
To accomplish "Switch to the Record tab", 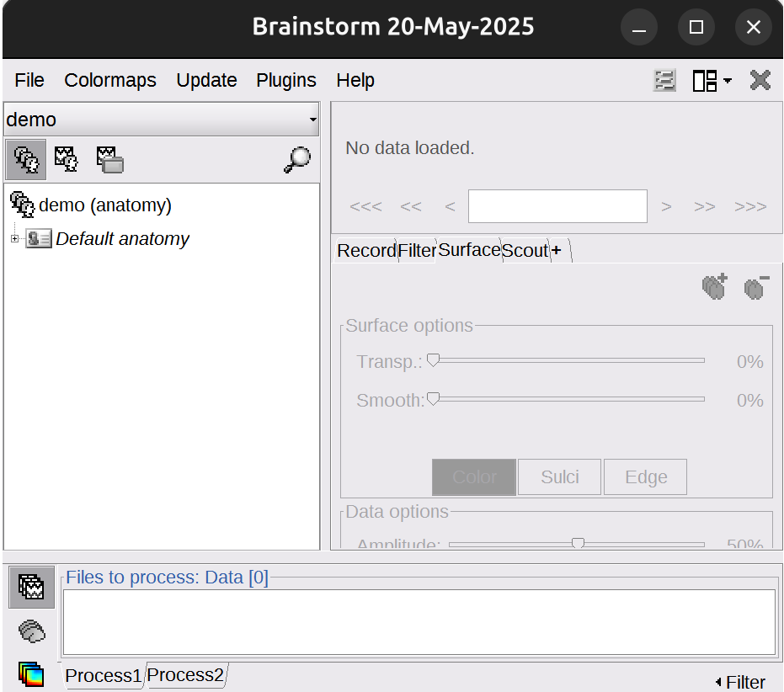I will click(x=366, y=251).
